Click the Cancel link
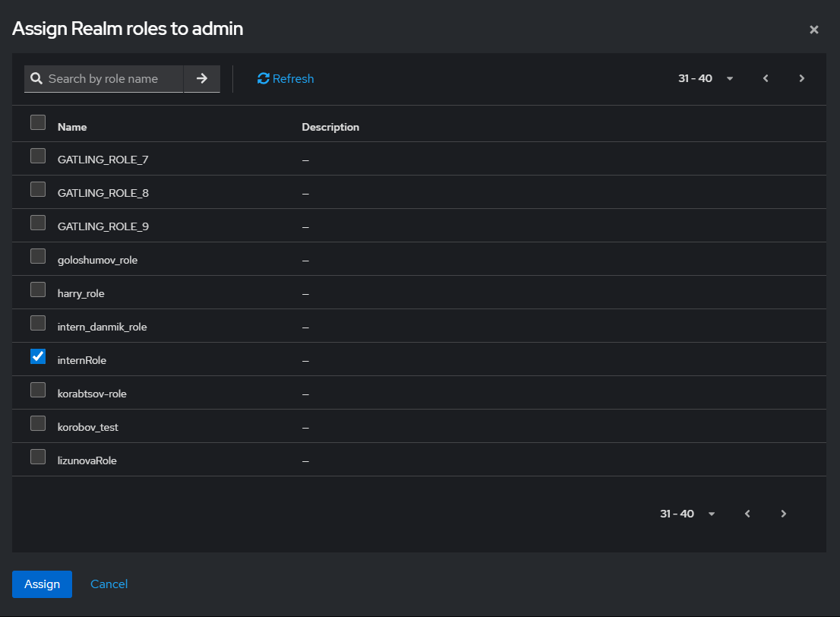 coord(109,584)
